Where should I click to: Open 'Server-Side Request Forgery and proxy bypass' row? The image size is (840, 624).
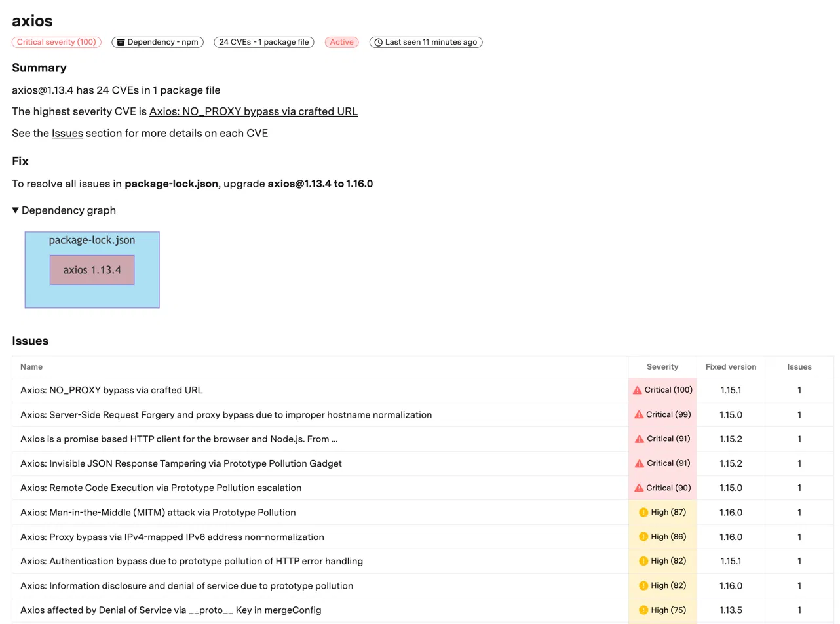click(423, 414)
